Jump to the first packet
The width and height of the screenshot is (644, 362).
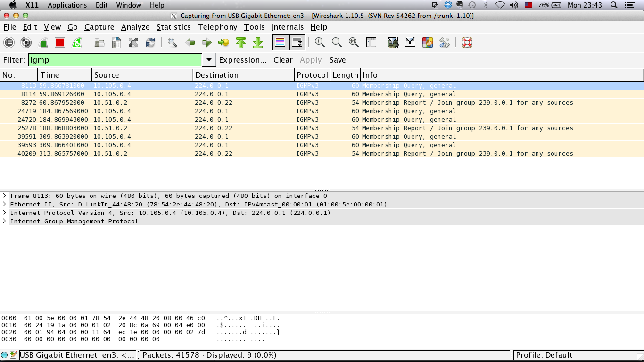[x=241, y=42]
